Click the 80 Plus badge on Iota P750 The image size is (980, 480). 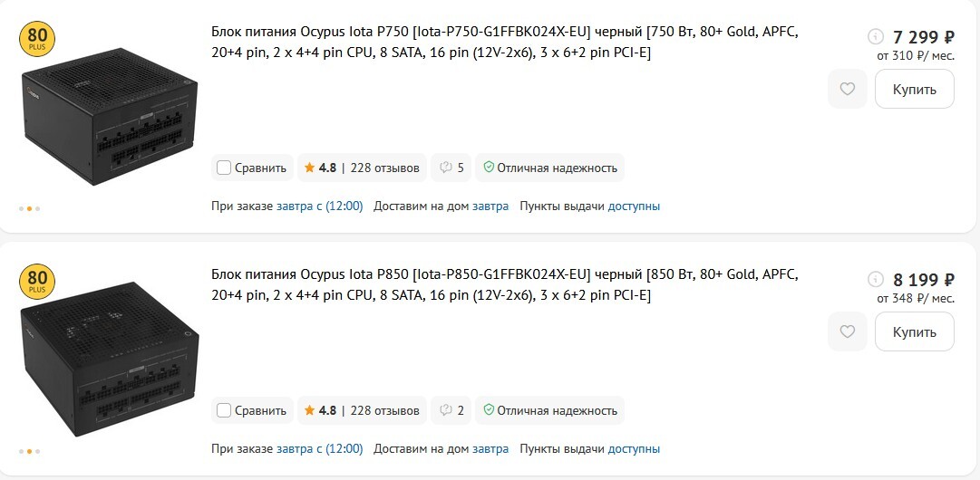coord(37,42)
